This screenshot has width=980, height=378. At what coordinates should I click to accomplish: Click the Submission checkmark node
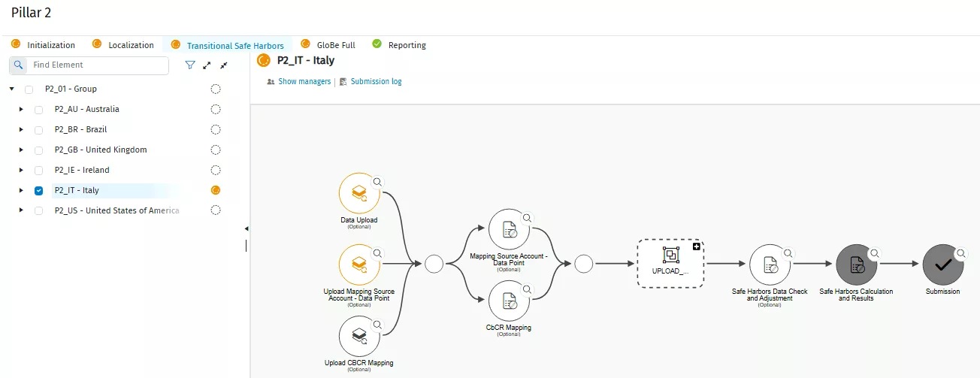[x=942, y=265]
